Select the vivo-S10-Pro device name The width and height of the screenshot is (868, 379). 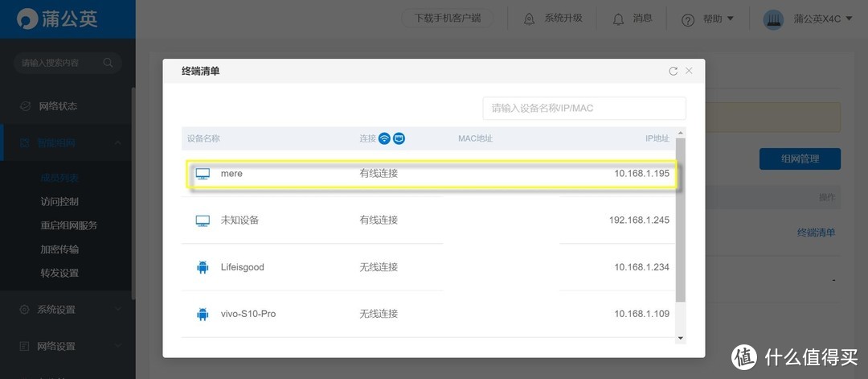pos(248,314)
